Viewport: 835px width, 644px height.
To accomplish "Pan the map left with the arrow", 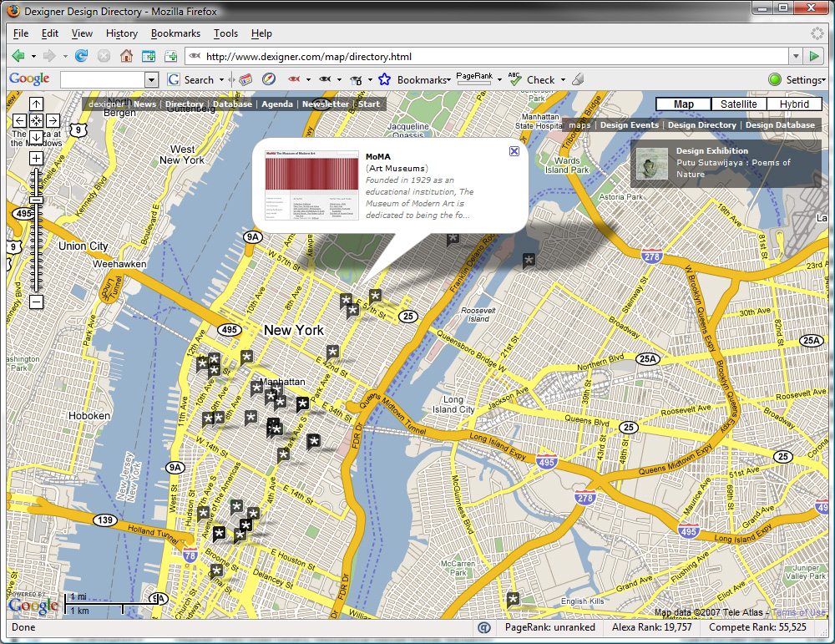I will 19,120.
